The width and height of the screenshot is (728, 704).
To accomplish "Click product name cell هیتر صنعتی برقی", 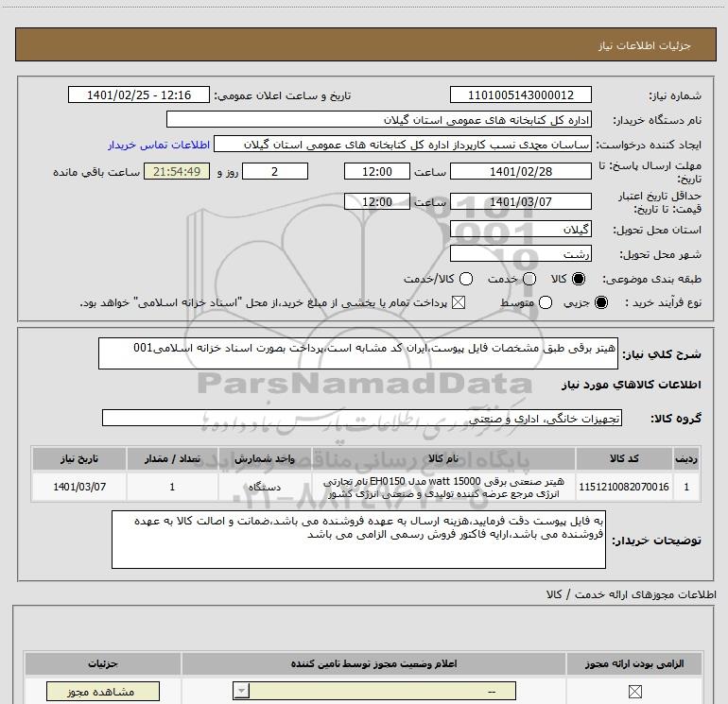I will coord(443,487).
